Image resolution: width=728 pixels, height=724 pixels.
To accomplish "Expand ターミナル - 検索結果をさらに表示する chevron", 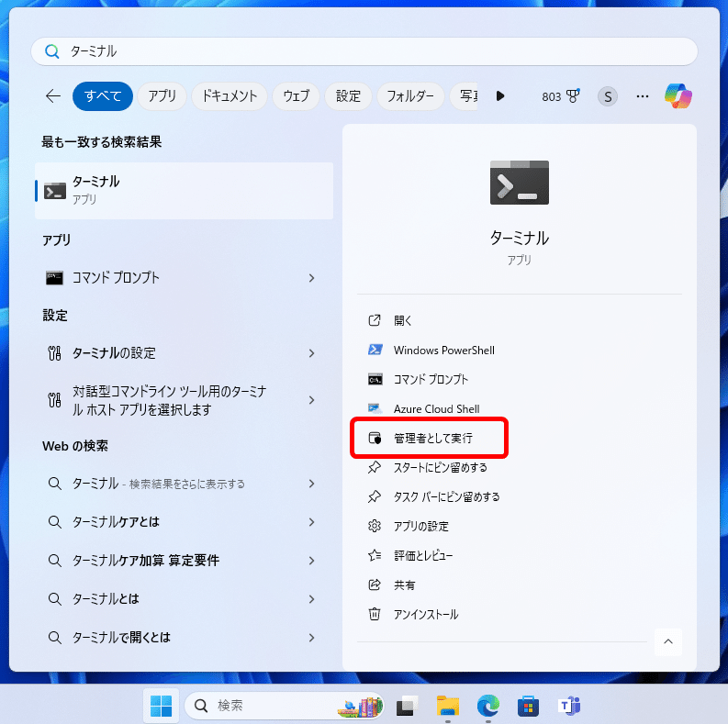I will pos(311,484).
